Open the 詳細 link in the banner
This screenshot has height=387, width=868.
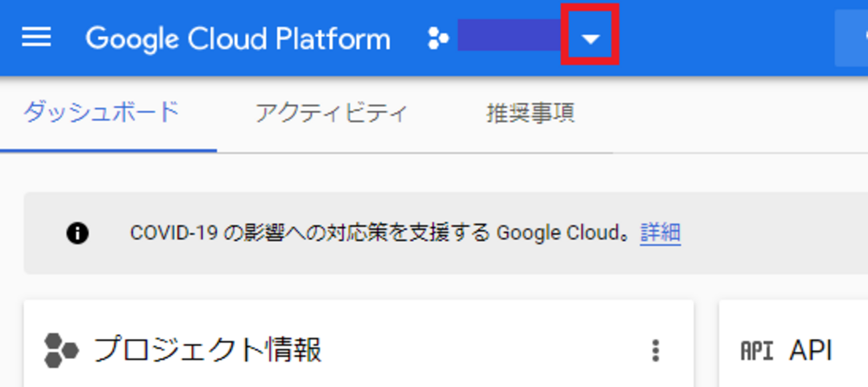[x=660, y=233]
